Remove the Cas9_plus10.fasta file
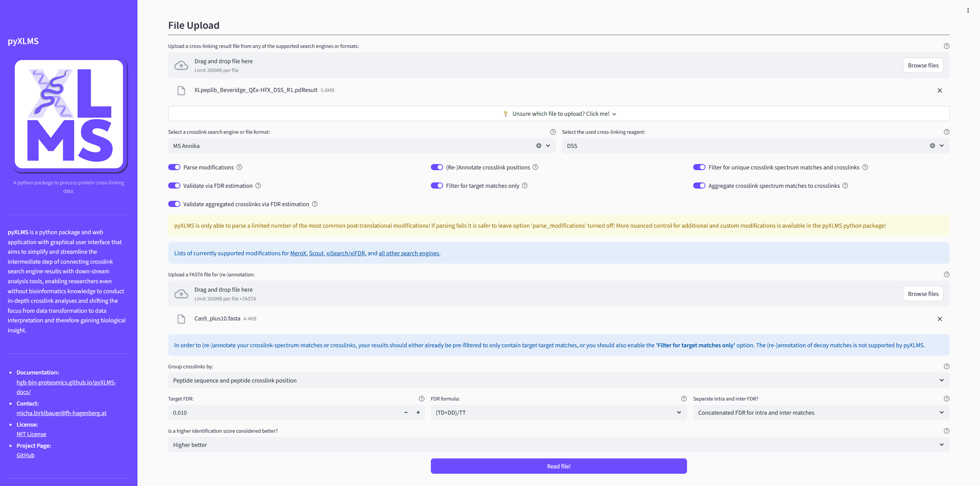 pos(939,319)
